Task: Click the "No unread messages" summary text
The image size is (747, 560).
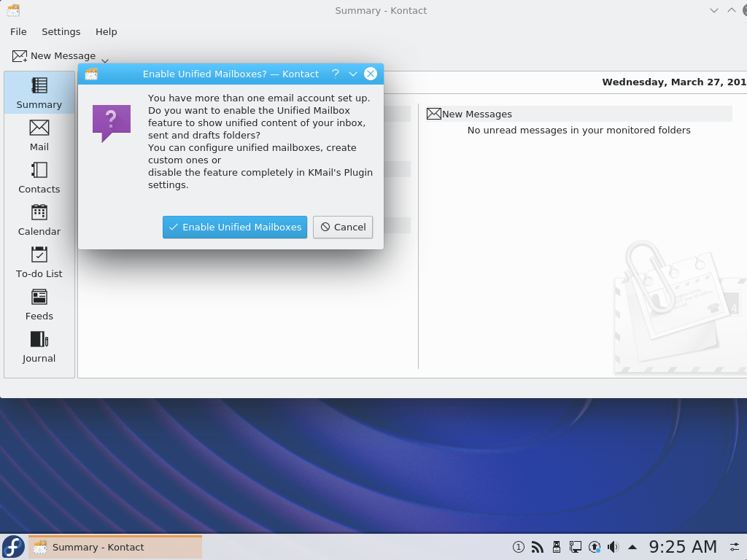Action: click(578, 130)
